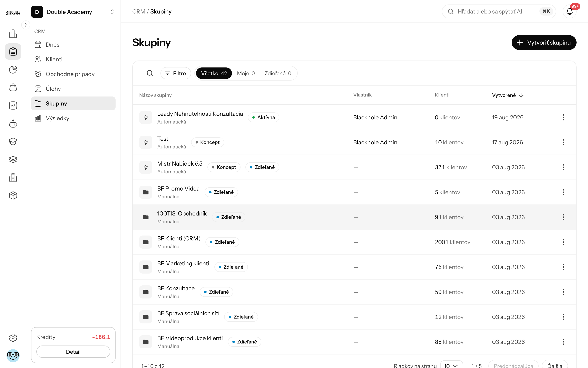Open the CRM clipboard rail icon

click(13, 52)
